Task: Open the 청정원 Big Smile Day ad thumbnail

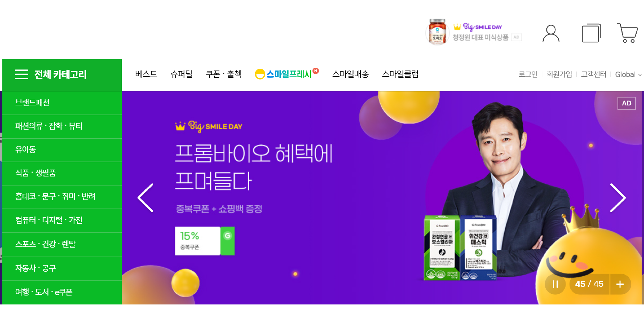Action: (474, 32)
